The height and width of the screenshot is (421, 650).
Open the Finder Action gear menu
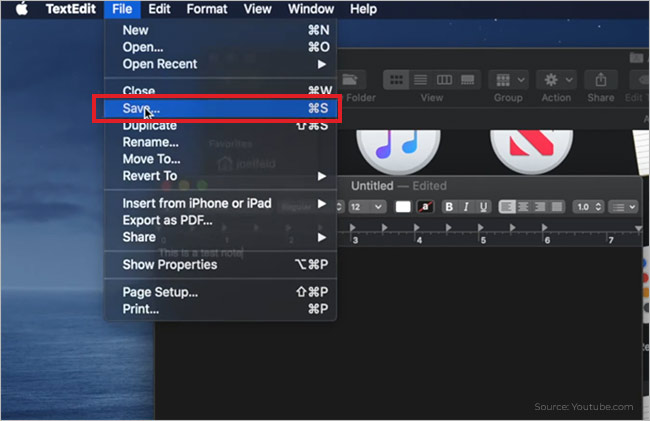557,80
